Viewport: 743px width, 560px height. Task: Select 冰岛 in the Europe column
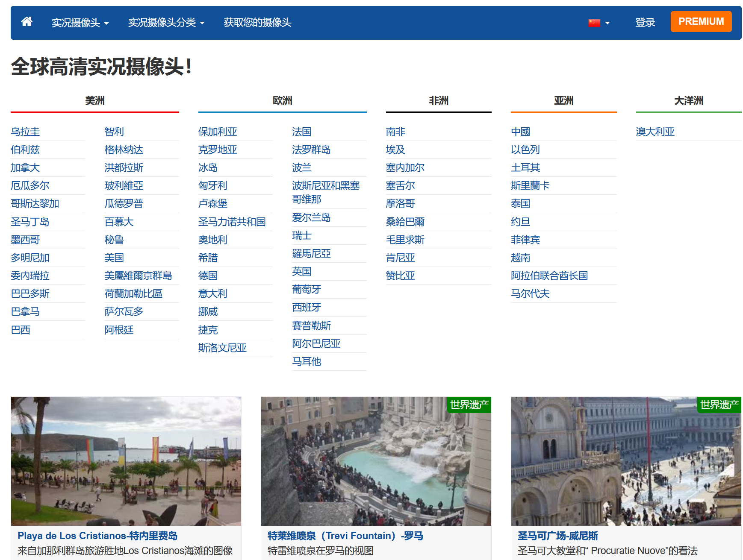[x=208, y=167]
